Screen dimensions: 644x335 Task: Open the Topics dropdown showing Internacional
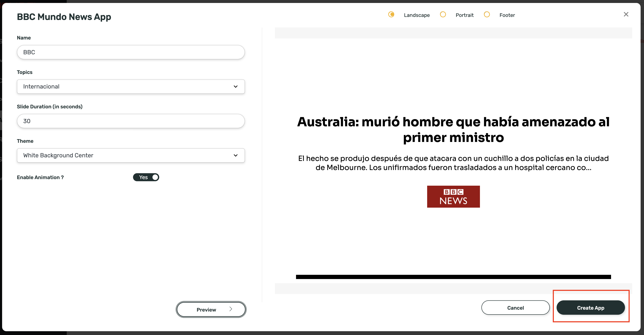click(131, 87)
